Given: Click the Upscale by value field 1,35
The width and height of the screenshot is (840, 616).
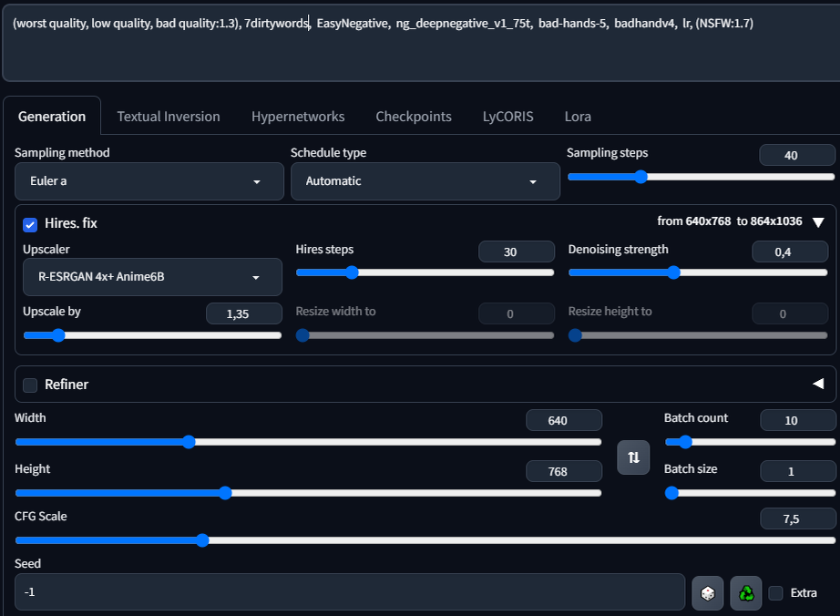Looking at the screenshot, I should 244,313.
